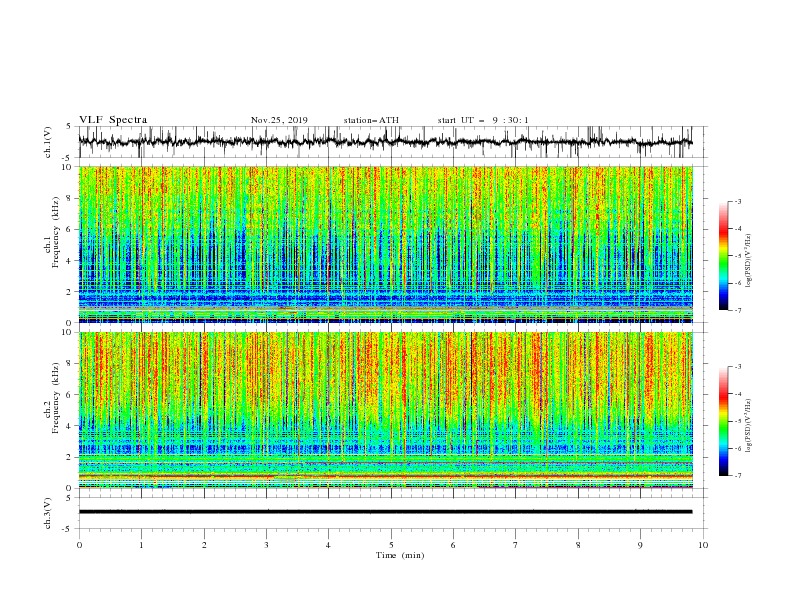Click the time axis tick label '9'
Image resolution: width=792 pixels, height=612 pixels.
(640, 545)
